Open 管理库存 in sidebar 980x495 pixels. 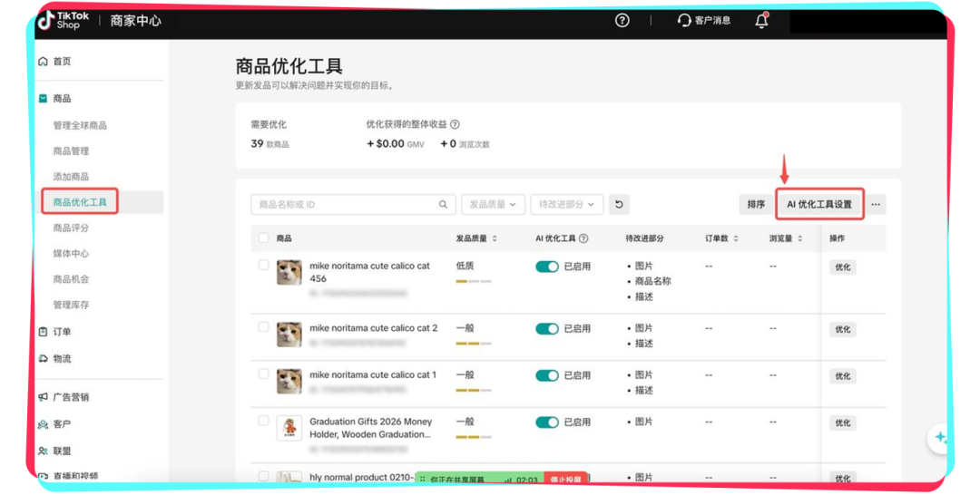(x=71, y=305)
